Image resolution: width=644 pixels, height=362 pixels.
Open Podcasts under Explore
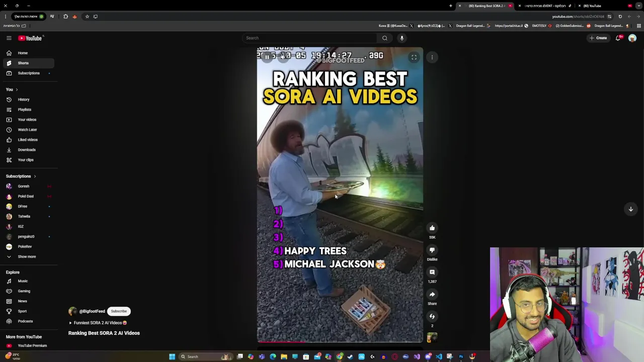[x=28, y=321]
